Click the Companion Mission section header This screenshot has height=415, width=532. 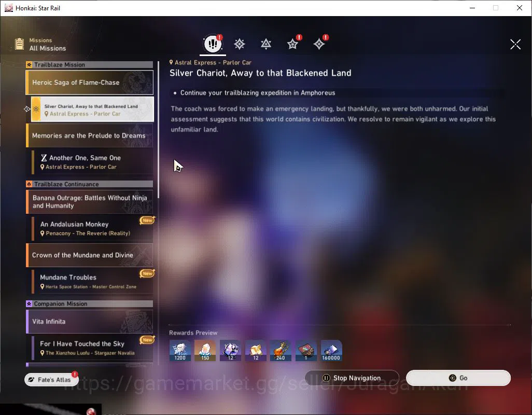pos(90,303)
